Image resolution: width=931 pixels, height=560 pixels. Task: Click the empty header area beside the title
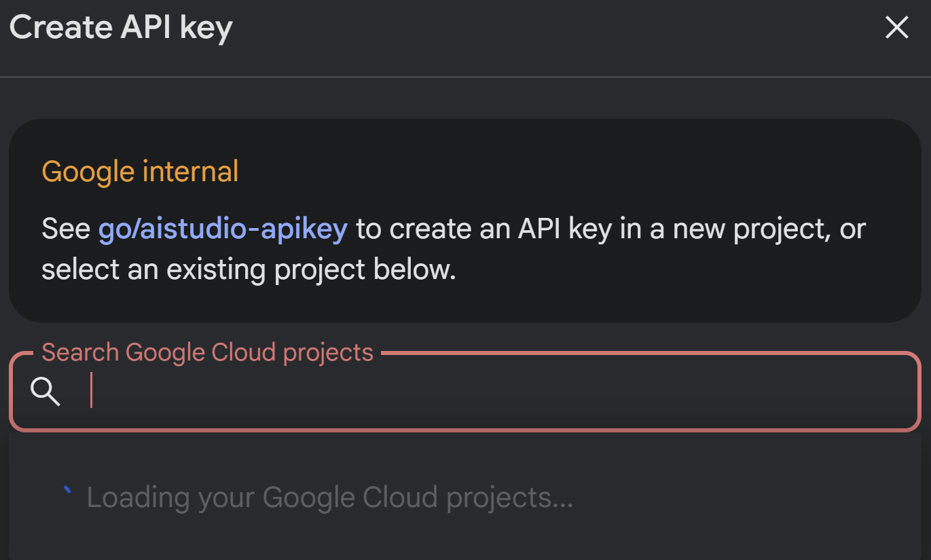pos(543,28)
